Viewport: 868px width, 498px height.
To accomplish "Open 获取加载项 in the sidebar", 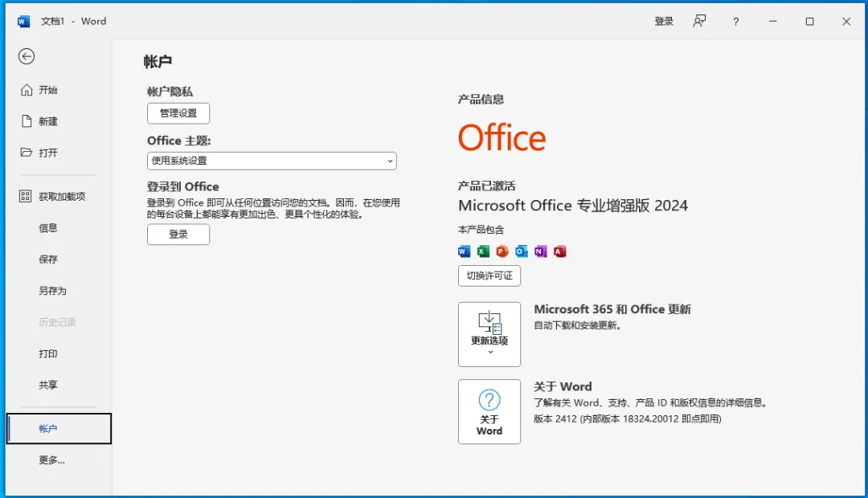I will 59,197.
